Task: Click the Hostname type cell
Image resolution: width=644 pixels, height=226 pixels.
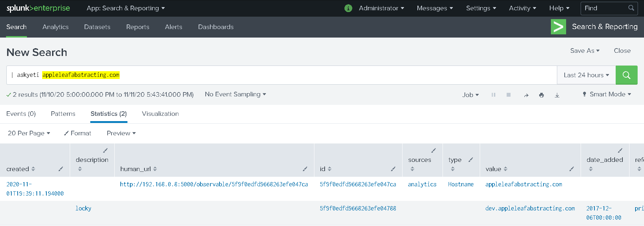Action: [461, 184]
